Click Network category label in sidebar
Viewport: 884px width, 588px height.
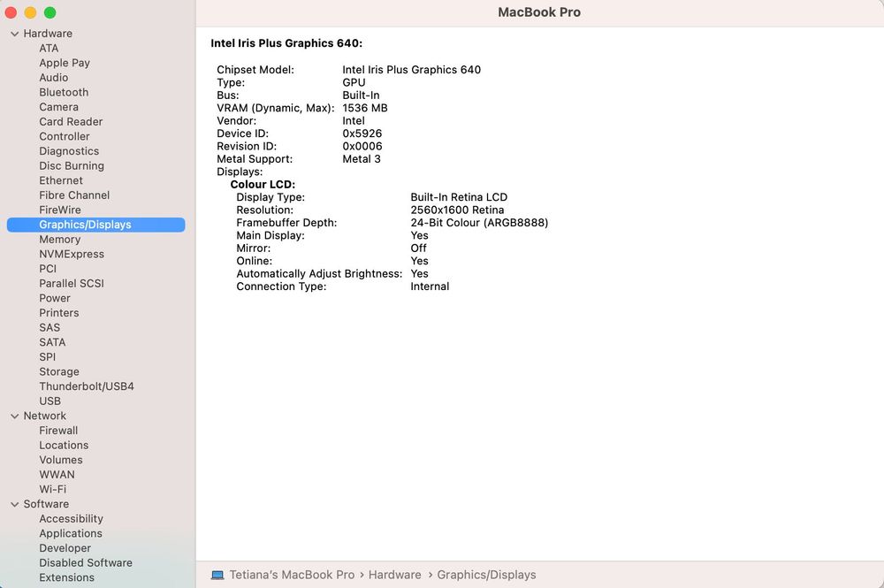(44, 416)
